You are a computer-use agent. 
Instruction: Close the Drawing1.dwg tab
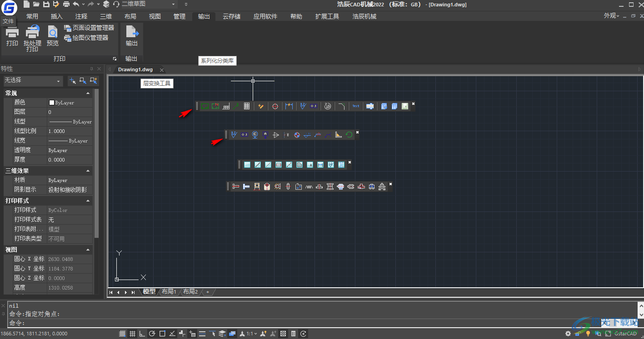point(162,70)
